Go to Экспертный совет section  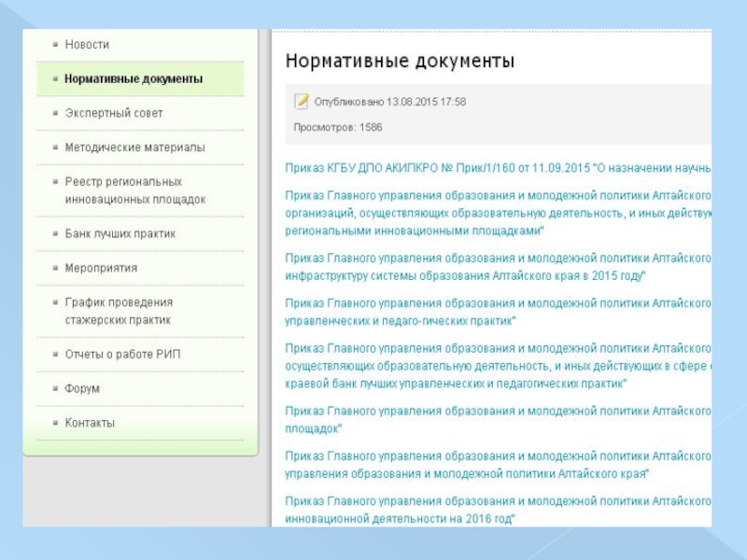(114, 113)
